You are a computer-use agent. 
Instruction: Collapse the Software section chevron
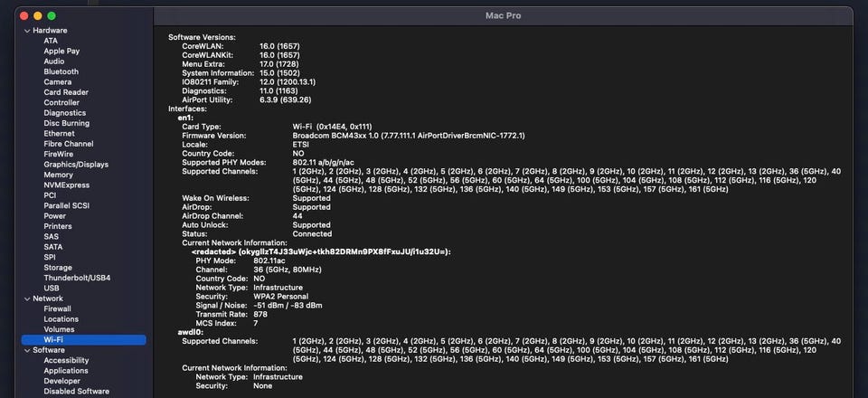coord(26,350)
